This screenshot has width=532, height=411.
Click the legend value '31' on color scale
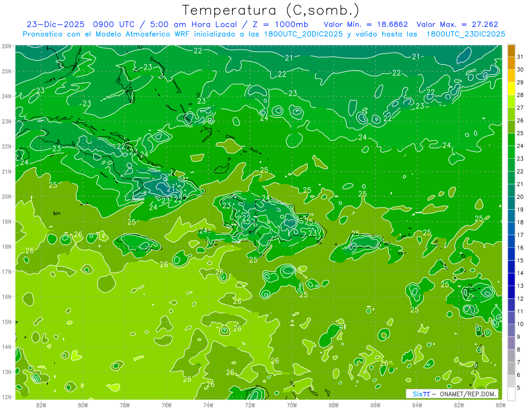520,57
